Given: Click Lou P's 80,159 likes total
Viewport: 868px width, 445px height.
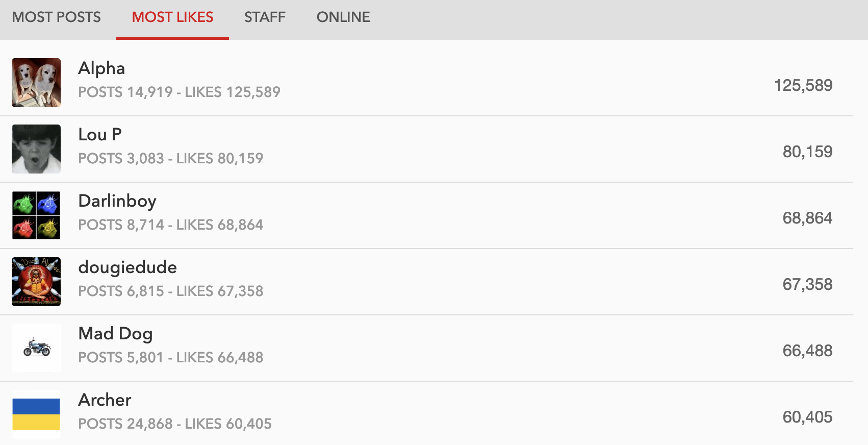Looking at the screenshot, I should pos(807,152).
